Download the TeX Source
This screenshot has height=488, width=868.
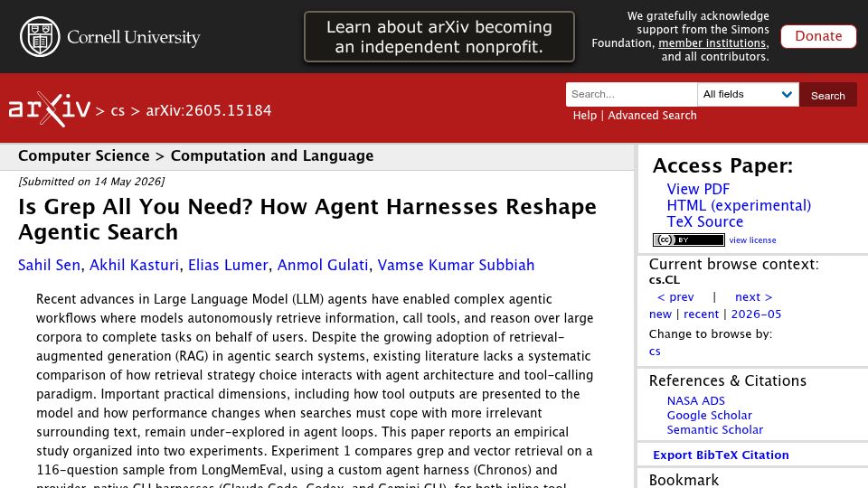pyautogui.click(x=704, y=222)
